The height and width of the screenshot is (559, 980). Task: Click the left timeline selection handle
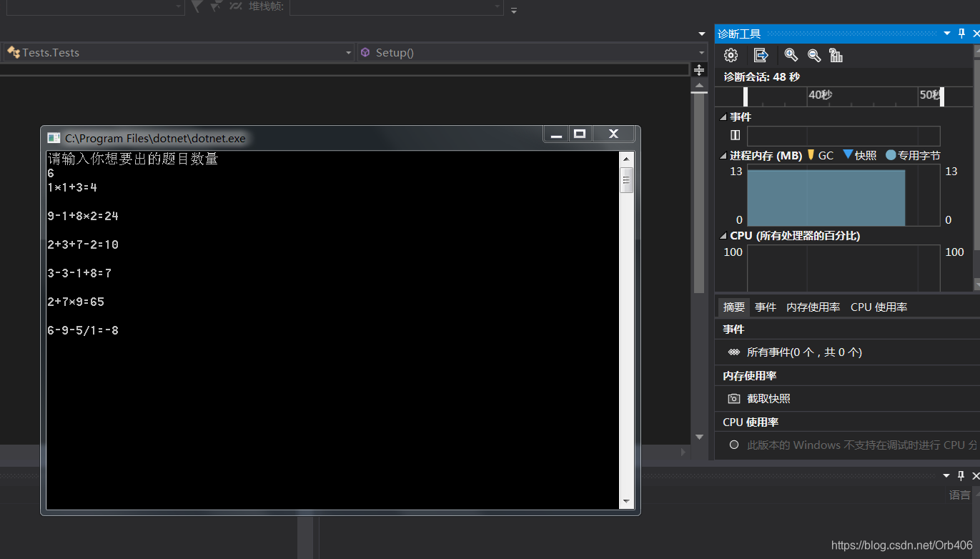click(x=746, y=97)
